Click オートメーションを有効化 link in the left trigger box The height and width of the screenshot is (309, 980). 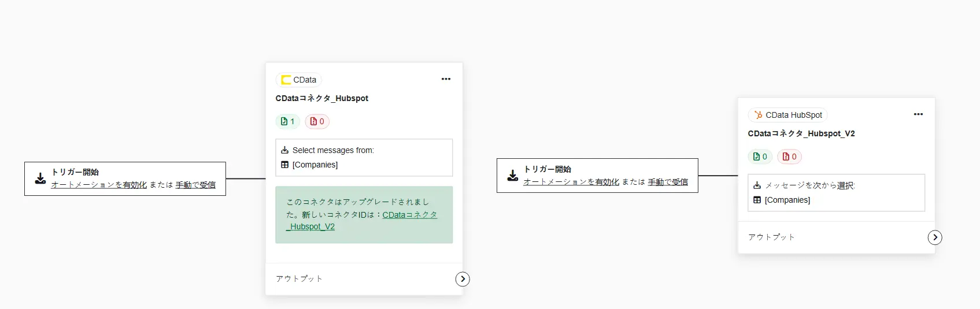tap(99, 185)
